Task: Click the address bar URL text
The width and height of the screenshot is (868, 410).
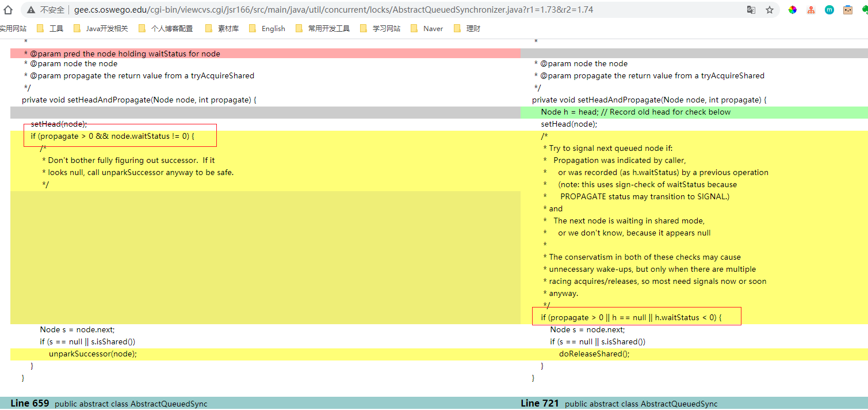Action: coord(334,10)
